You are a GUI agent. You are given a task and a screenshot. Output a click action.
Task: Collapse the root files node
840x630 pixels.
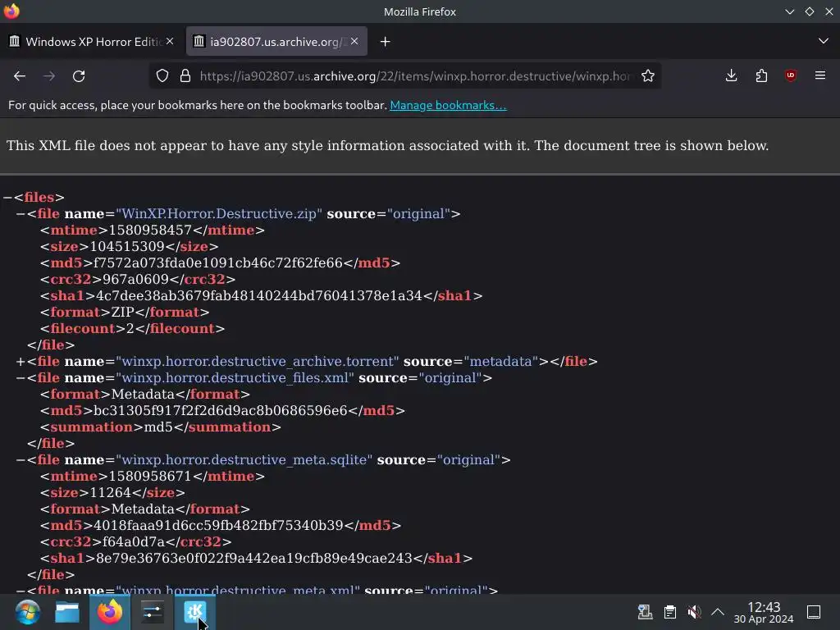7,197
